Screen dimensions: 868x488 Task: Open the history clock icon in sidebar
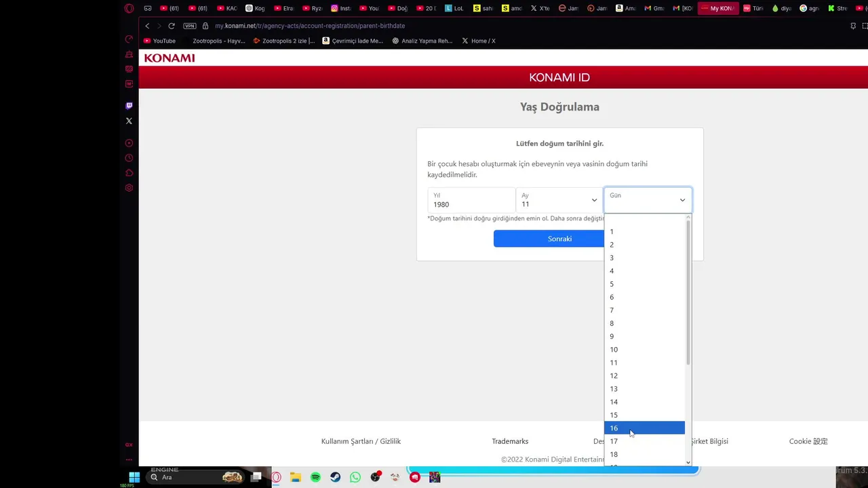pos(129,158)
